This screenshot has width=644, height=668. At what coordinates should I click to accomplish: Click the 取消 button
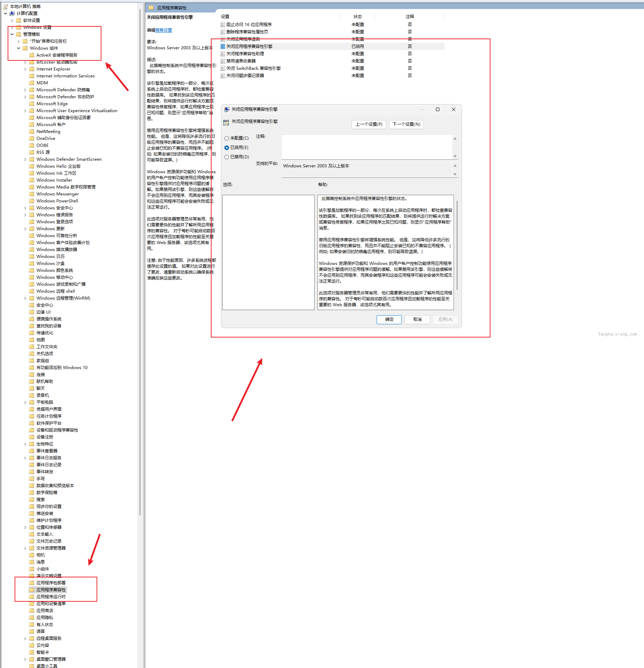417,319
